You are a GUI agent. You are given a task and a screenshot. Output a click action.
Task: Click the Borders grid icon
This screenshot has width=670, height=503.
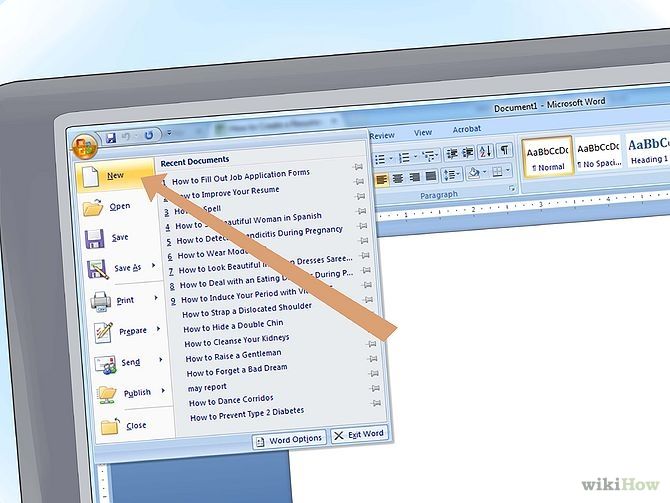point(497,171)
